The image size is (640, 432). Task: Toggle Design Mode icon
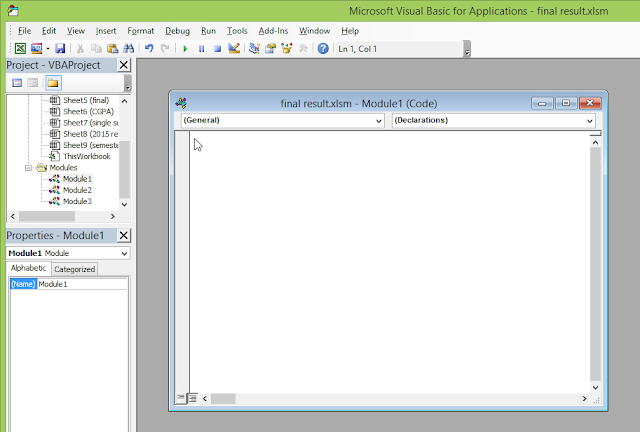pyautogui.click(x=234, y=49)
